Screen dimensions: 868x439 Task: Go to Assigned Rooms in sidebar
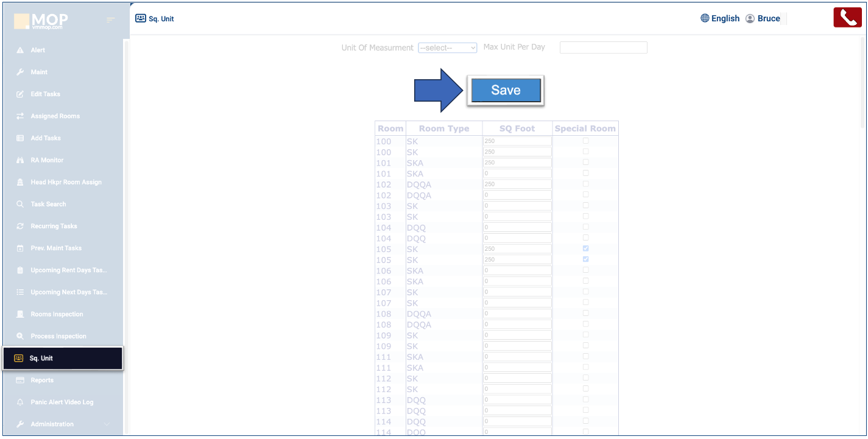click(x=55, y=116)
